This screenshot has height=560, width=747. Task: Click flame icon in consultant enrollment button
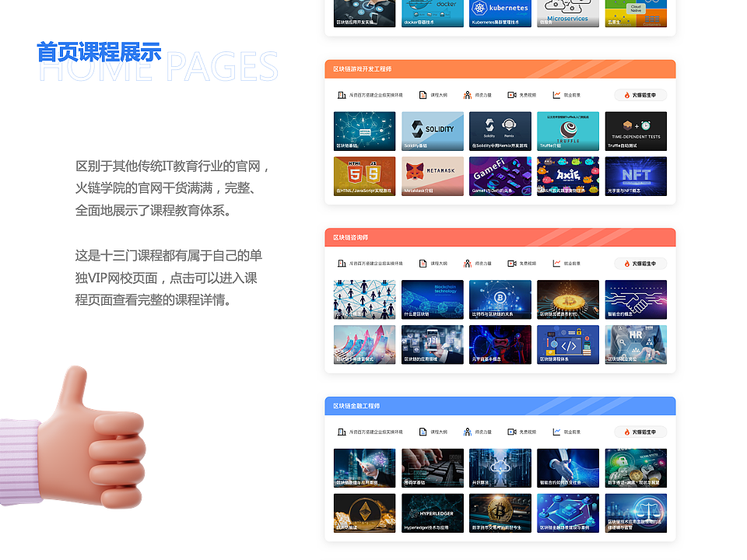pos(627,264)
